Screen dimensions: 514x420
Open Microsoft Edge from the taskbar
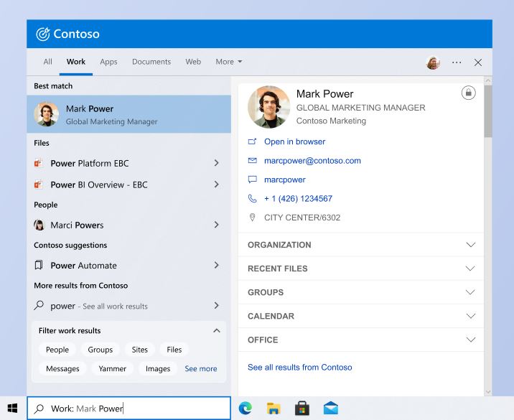click(246, 409)
